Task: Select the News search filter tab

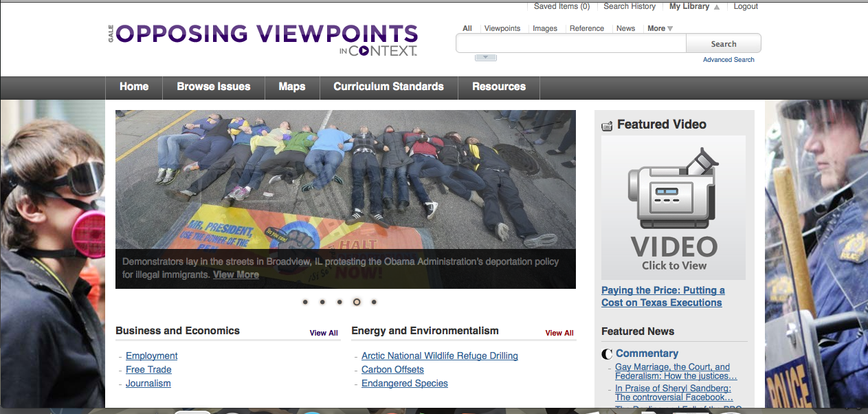Action: point(625,28)
